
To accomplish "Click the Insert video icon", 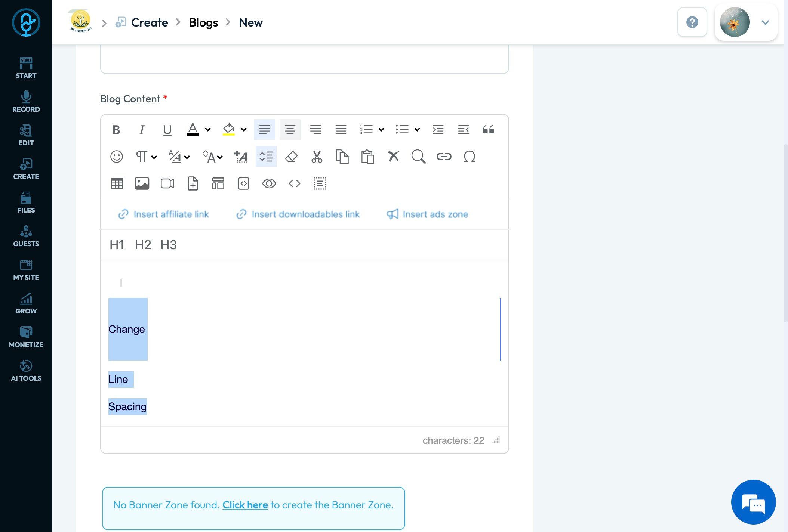I will pos(167,183).
